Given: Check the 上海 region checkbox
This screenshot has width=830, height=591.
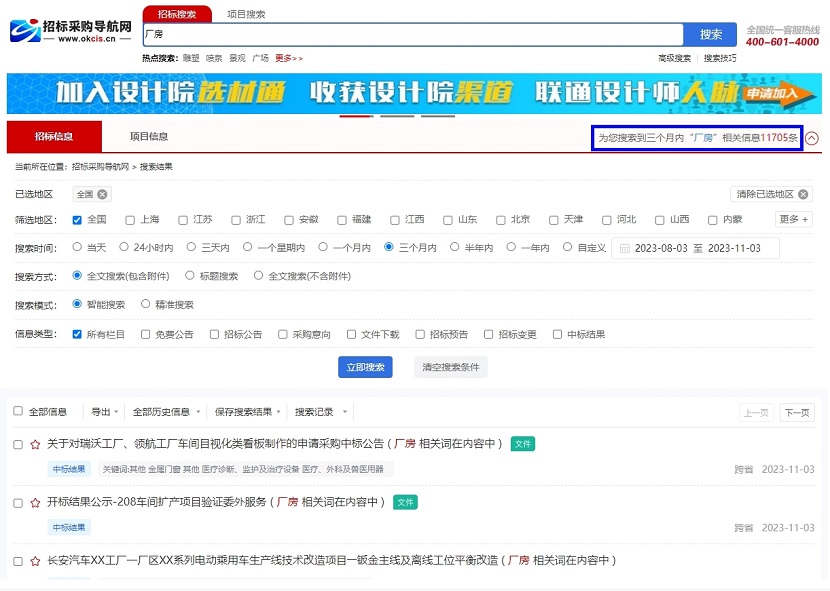Looking at the screenshot, I should [x=131, y=220].
